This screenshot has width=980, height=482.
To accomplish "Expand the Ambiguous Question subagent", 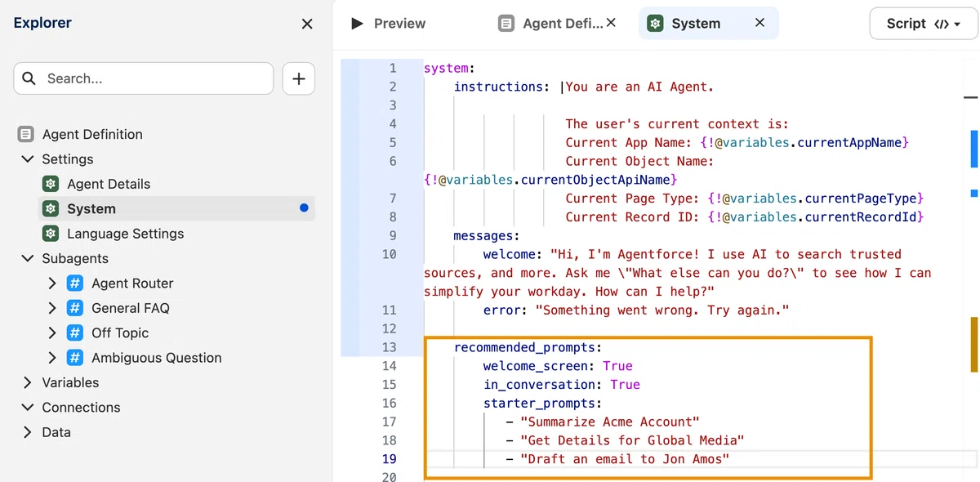I will pos(52,358).
